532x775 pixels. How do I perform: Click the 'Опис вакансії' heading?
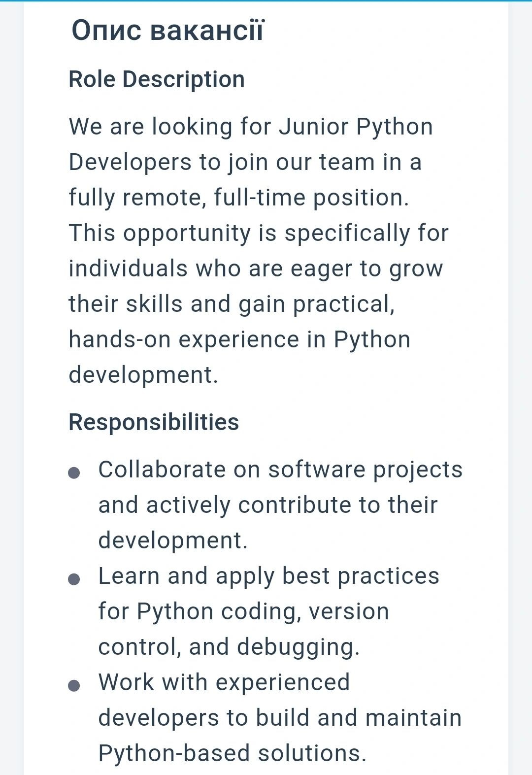(x=168, y=30)
